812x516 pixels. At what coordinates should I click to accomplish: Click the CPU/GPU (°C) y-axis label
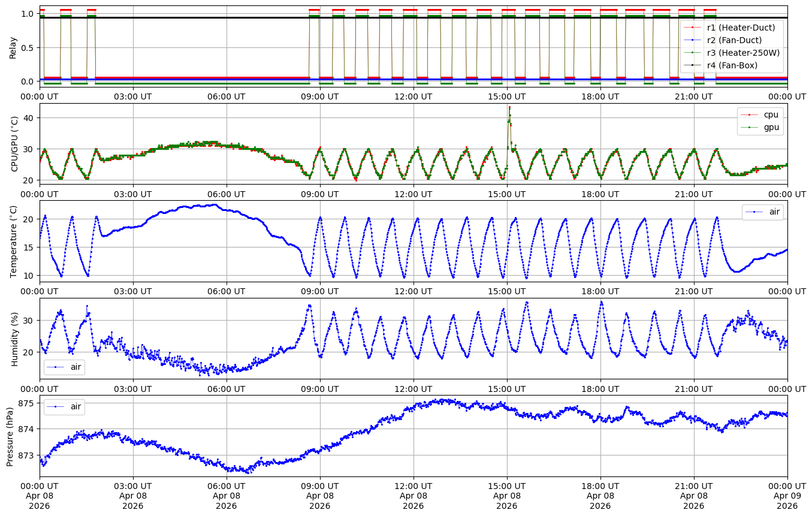15,144
